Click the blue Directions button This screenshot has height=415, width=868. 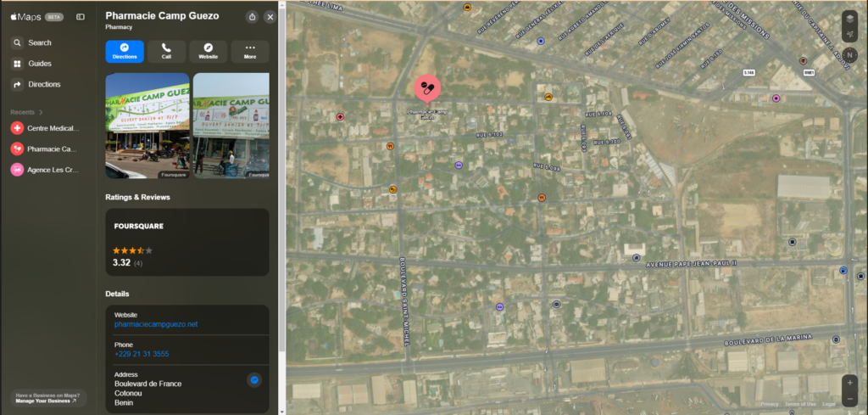tap(125, 51)
